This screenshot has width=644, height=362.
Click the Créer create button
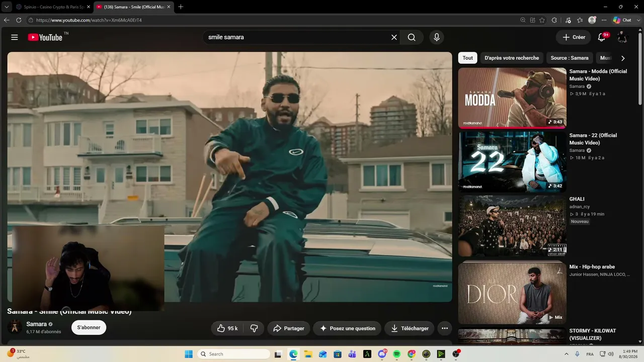(x=574, y=37)
